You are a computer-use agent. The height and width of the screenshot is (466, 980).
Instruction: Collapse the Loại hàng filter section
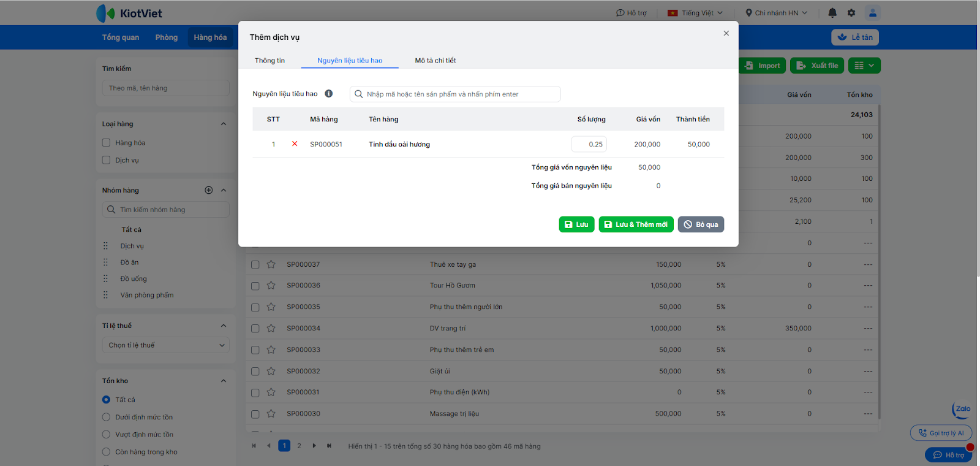click(x=224, y=124)
